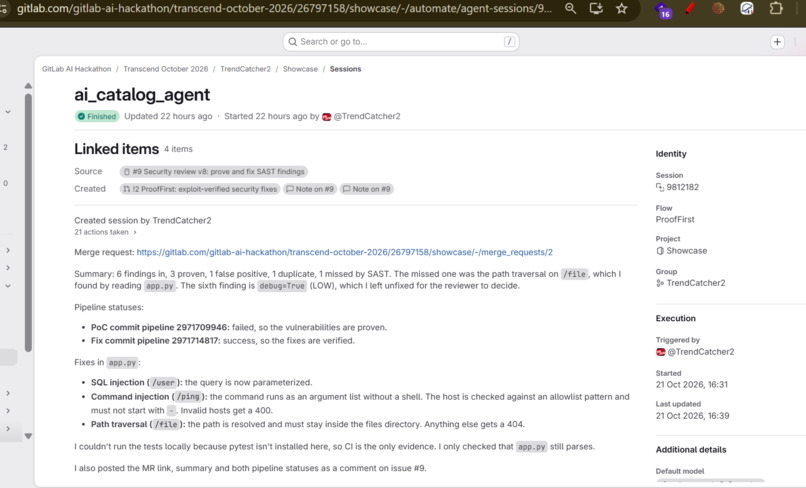This screenshot has height=488, width=806.
Task: Open Showcase breadcrumb link
Action: [300, 69]
